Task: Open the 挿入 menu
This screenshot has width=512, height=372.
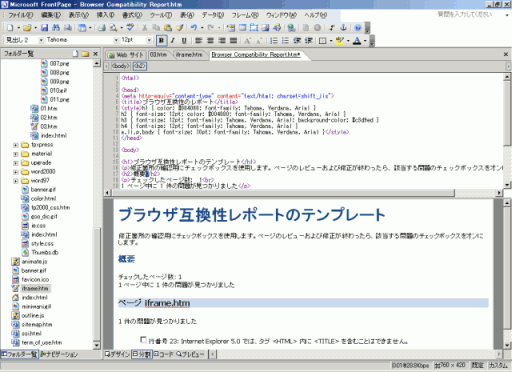Action: click(106, 15)
